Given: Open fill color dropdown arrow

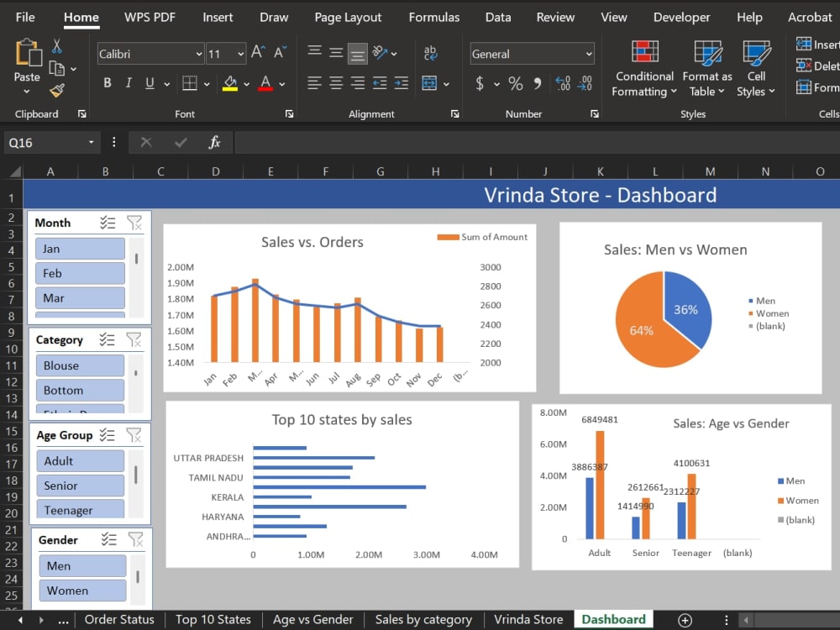Looking at the screenshot, I should 246,83.
